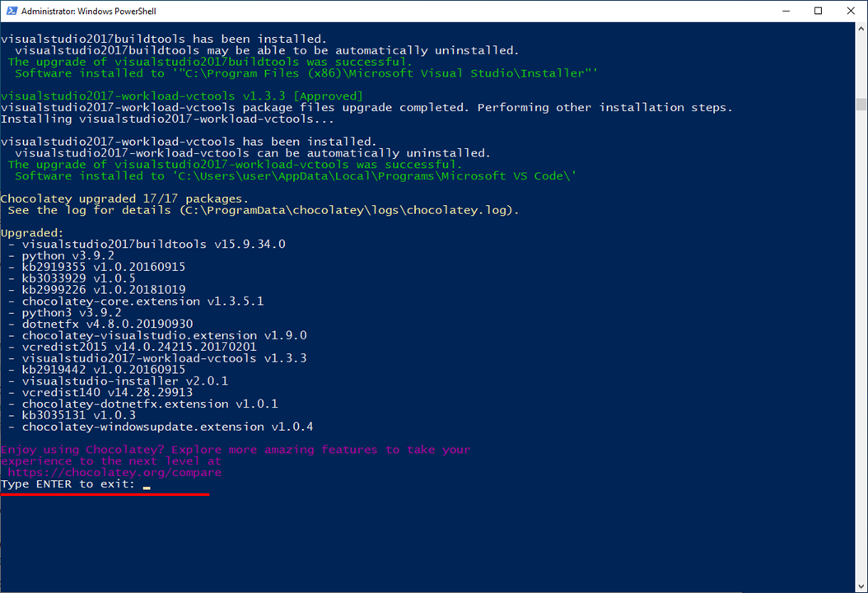Click the 'Microsoft VS Code' install path line
Screen dimensions: 868x593
296,176
